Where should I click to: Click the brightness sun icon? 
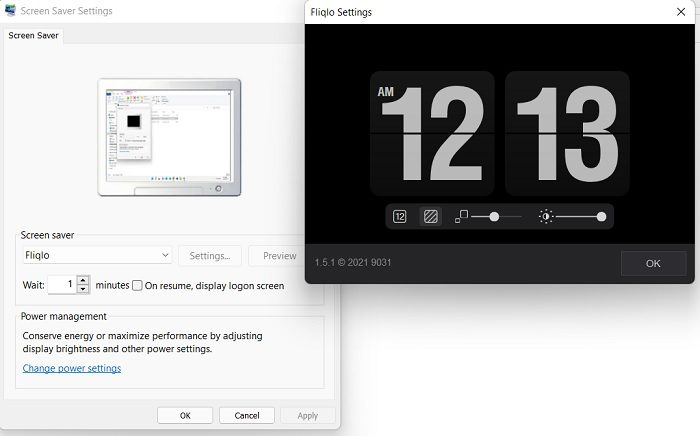546,217
